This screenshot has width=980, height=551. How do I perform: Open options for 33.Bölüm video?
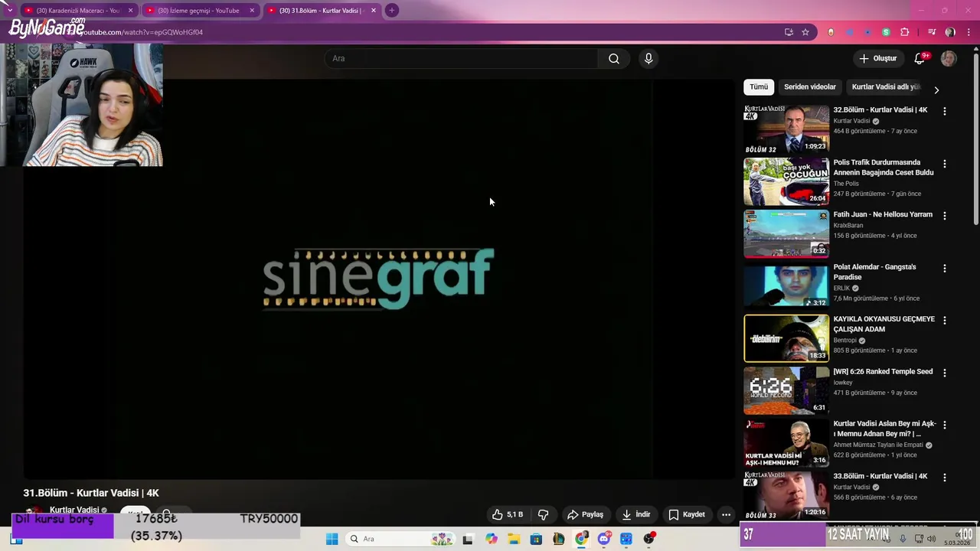[x=944, y=478]
